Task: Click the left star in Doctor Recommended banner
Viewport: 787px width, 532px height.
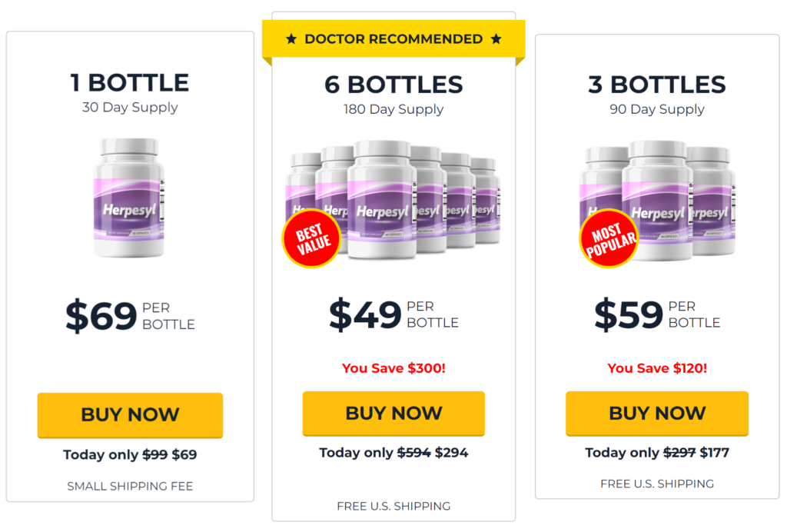Action: [x=291, y=38]
